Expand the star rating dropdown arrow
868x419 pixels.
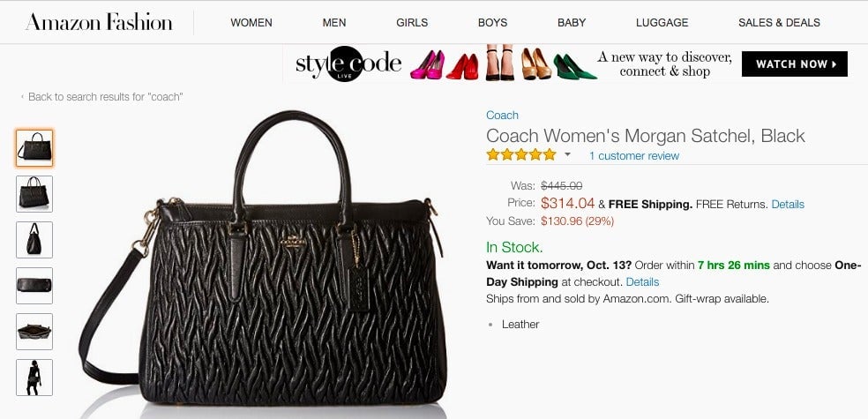click(567, 155)
